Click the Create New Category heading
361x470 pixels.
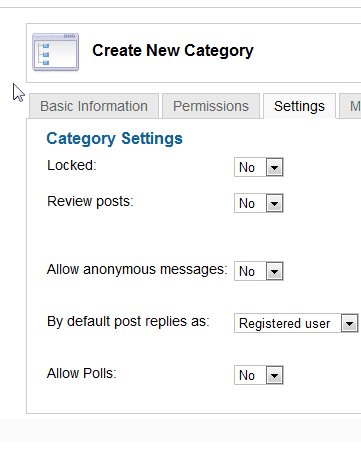pos(173,51)
